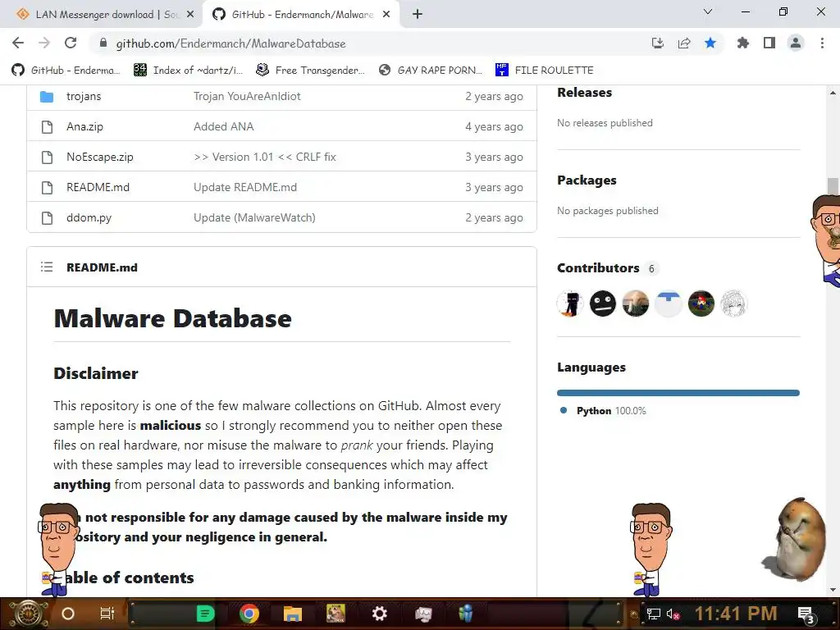Open Index of ~dartz bookmark
This screenshot has height=630, width=840.
coord(188,71)
